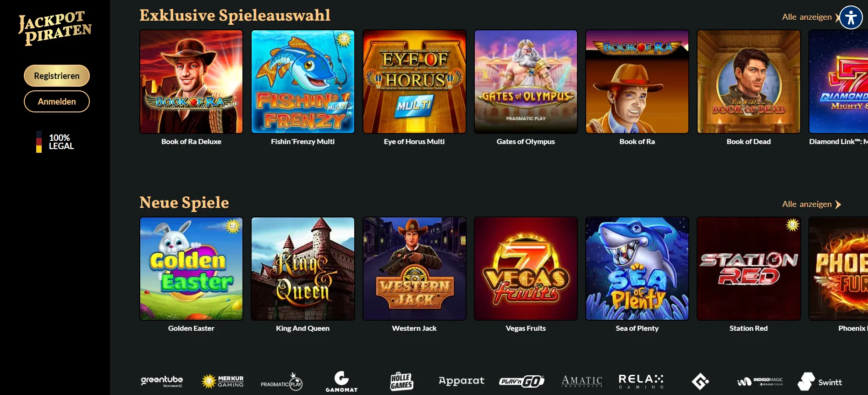
Task: Click the Registrieren button
Action: 57,76
